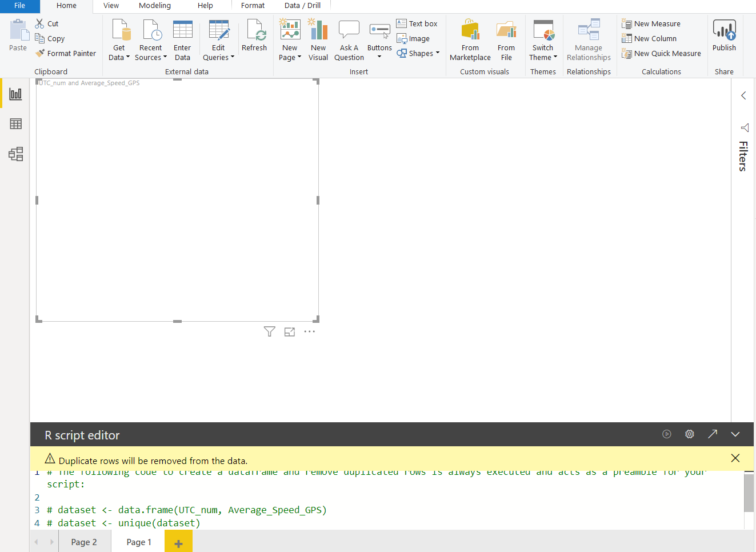Open visual filter funnel icon
Image resolution: width=756 pixels, height=552 pixels.
(x=270, y=331)
